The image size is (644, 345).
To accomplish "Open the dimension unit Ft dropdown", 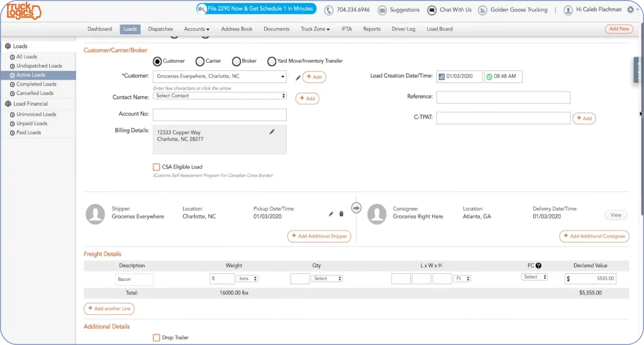I will pyautogui.click(x=462, y=278).
